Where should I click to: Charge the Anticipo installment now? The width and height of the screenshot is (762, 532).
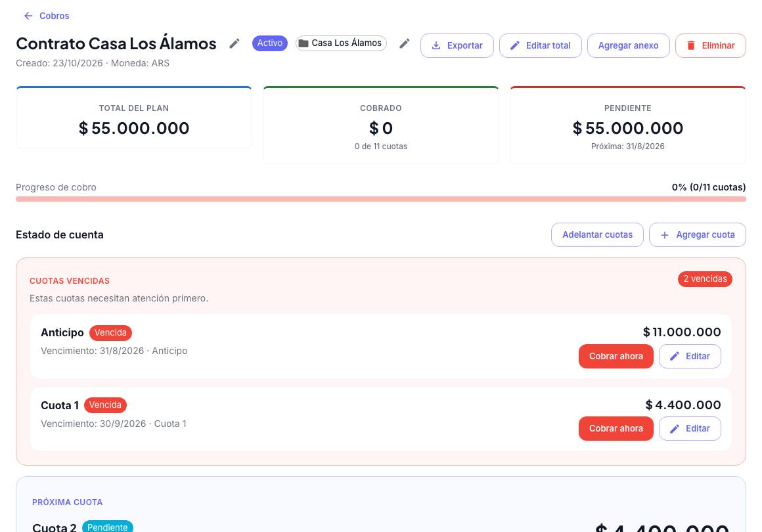[616, 356]
